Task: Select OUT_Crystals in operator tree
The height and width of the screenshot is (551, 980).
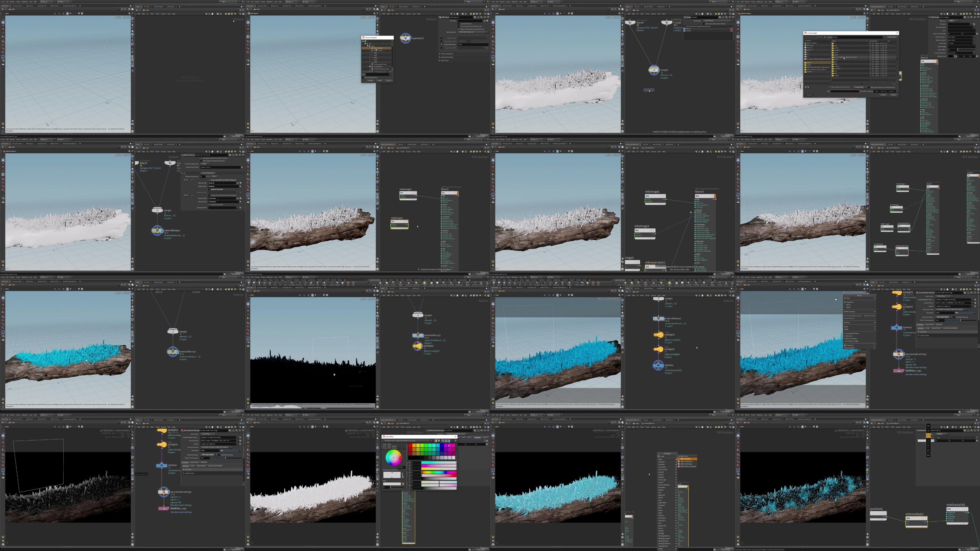Action: click(378, 51)
